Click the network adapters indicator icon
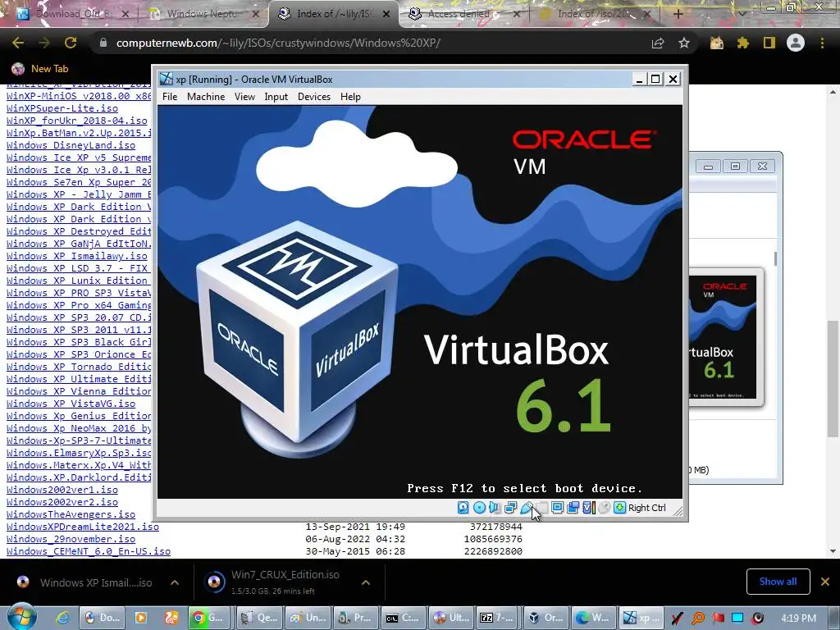This screenshot has height=630, width=840. 510,507
